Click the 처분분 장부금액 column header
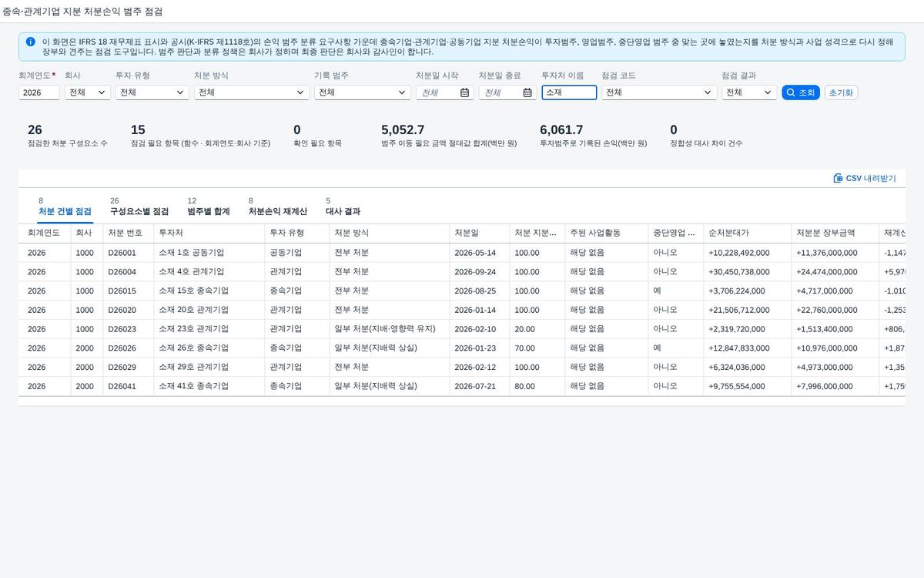 835,233
